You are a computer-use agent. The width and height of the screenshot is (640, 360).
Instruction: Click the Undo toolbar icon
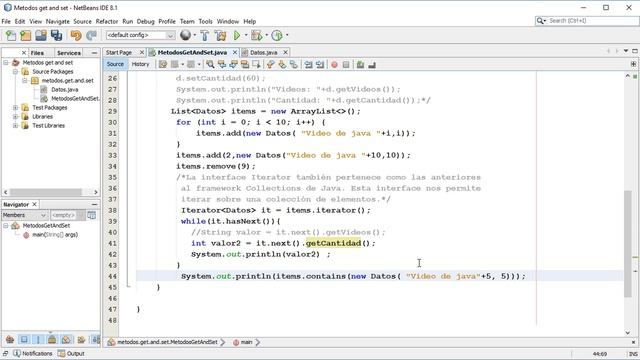[76, 36]
